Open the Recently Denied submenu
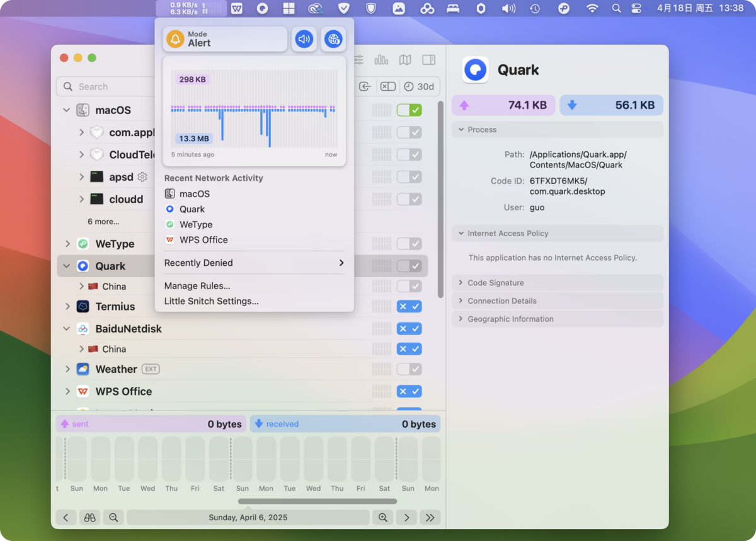The height and width of the screenshot is (541, 756). coord(255,263)
